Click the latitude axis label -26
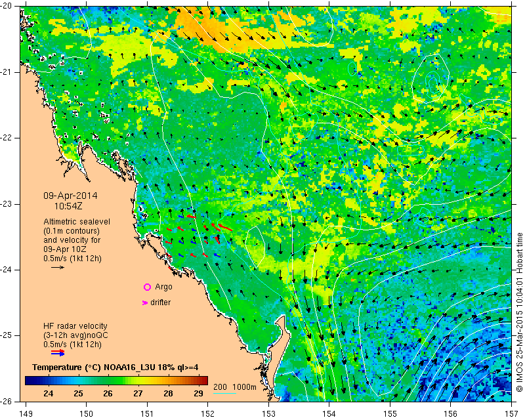This screenshot has height=420, width=525. (7, 401)
